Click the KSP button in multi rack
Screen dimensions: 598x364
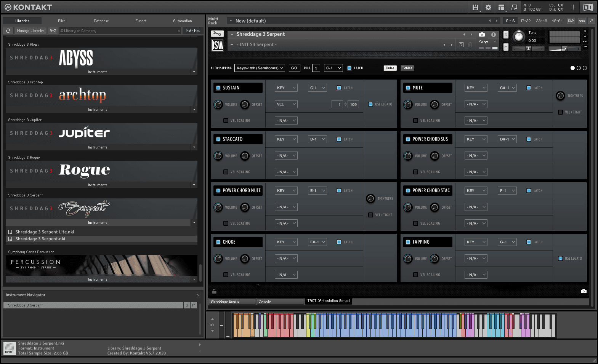571,21
